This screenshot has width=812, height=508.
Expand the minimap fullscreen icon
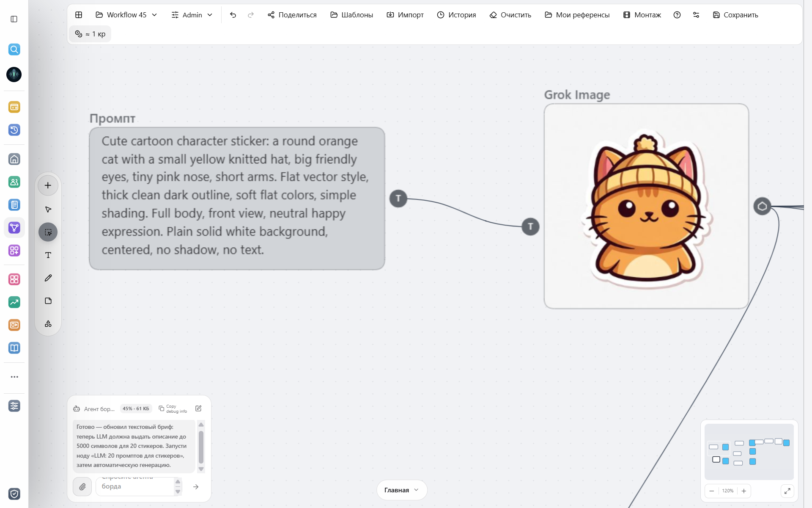787,491
